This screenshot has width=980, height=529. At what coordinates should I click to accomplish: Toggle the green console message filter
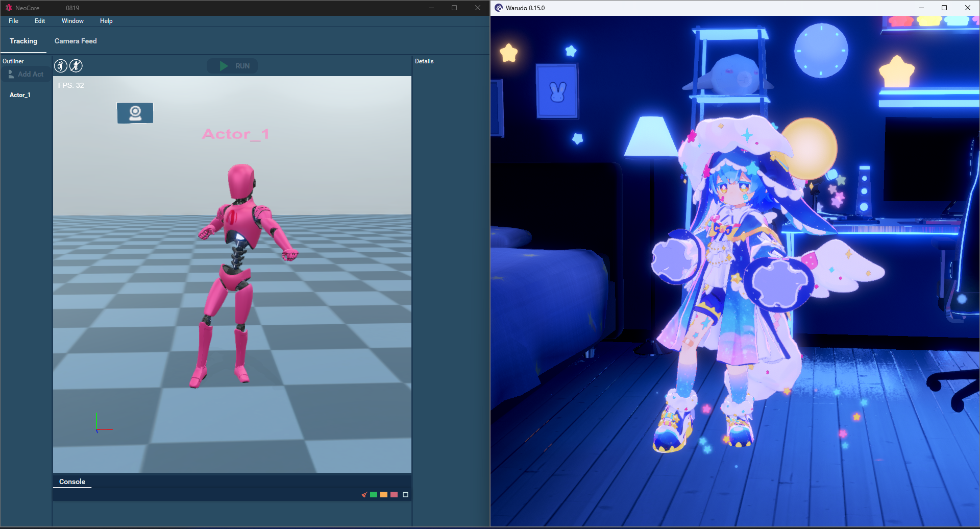374,494
